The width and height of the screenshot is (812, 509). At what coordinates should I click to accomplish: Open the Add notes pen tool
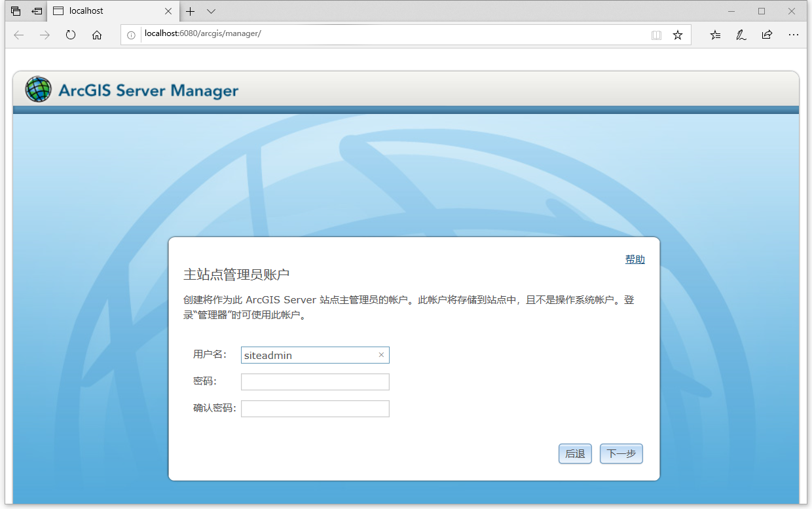[x=741, y=35]
